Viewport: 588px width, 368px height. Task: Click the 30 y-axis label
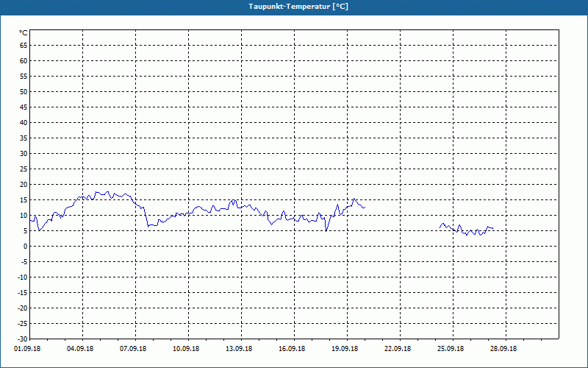[24, 154]
